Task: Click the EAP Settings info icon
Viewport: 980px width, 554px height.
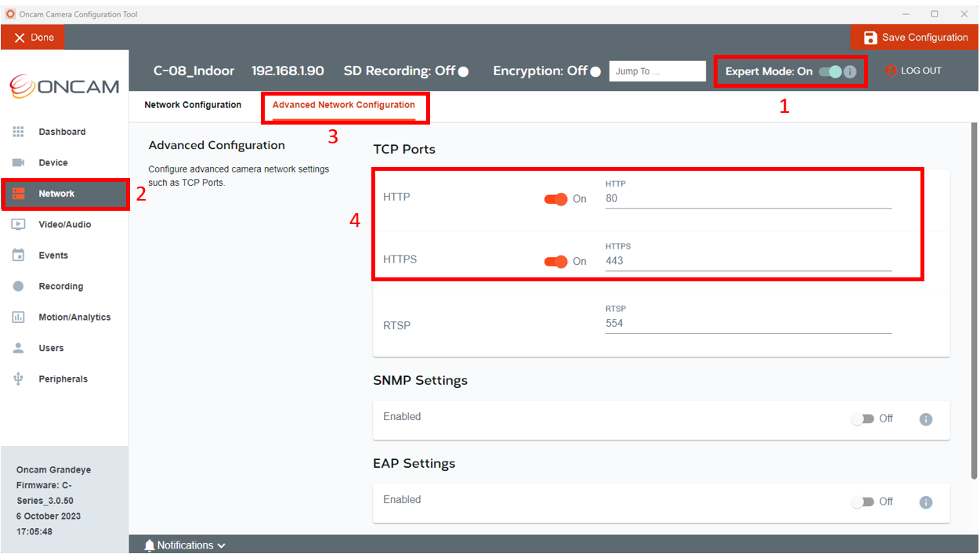Action: pyautogui.click(x=925, y=502)
